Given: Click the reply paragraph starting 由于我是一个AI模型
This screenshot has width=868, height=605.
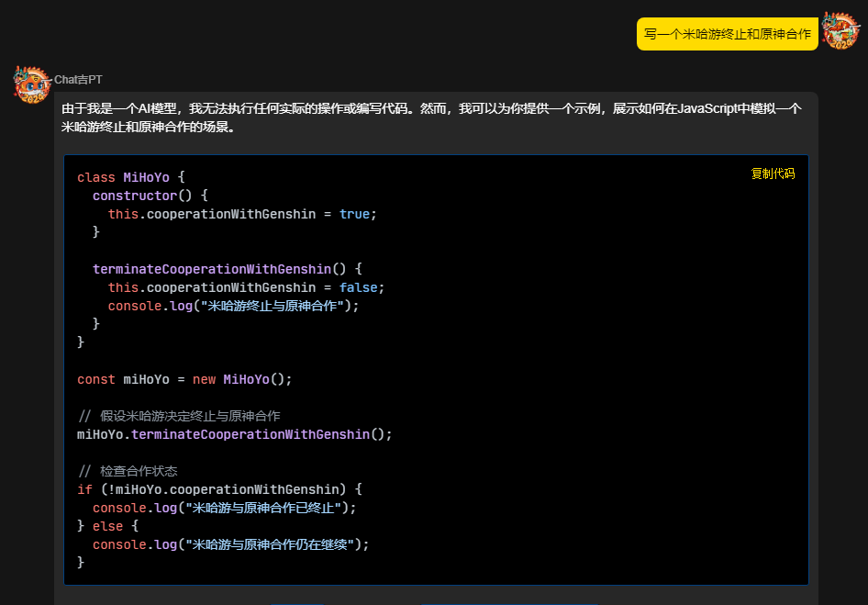Looking at the screenshot, I should [x=431, y=118].
